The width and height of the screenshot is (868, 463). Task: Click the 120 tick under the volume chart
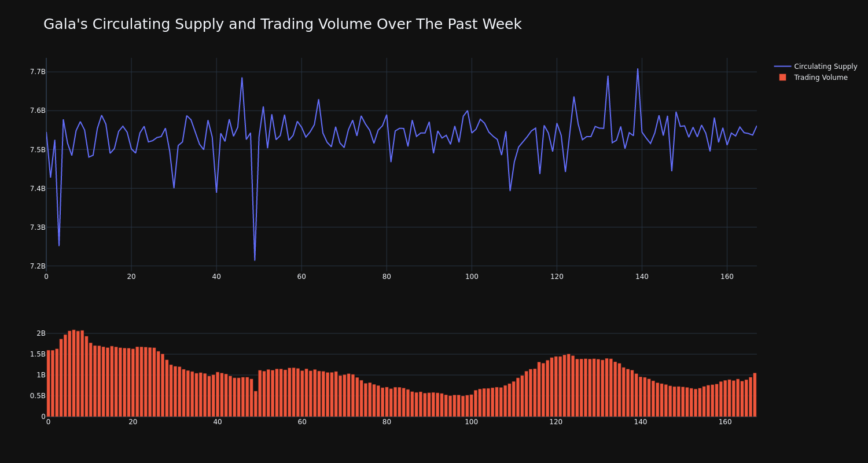(556, 422)
